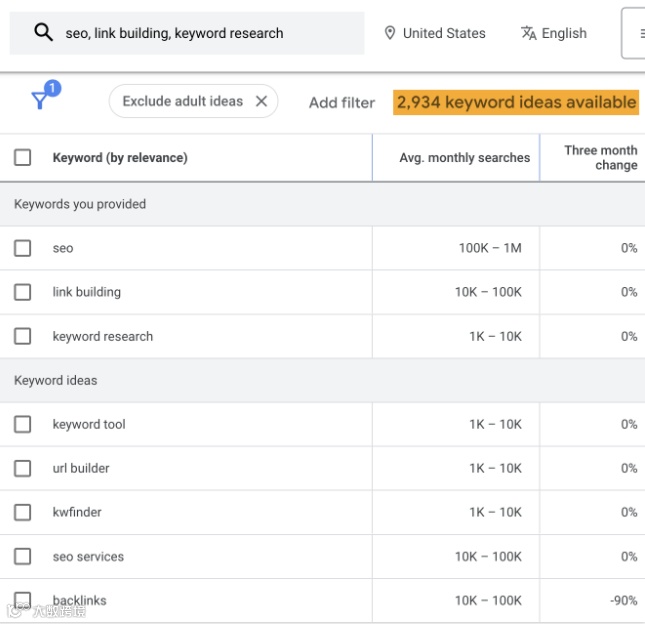Sort by Avg. monthly searches column
Screen dimensions: 645x624
(x=464, y=157)
